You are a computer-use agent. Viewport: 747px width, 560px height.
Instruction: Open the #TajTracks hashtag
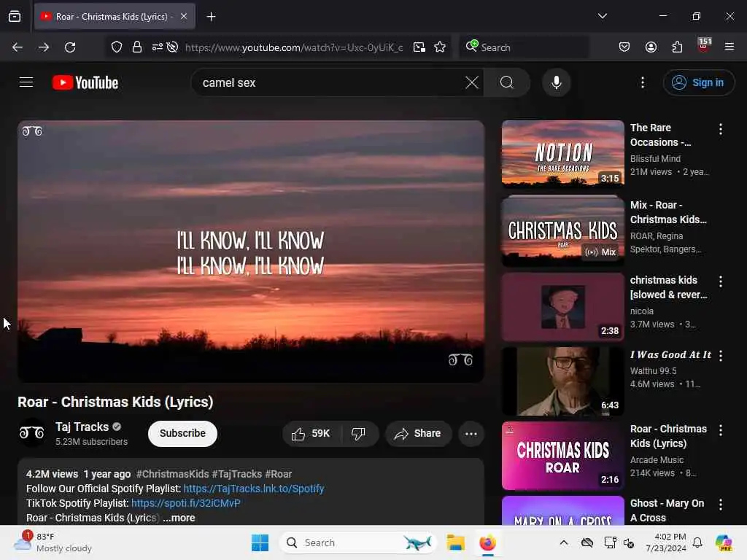[x=237, y=474]
